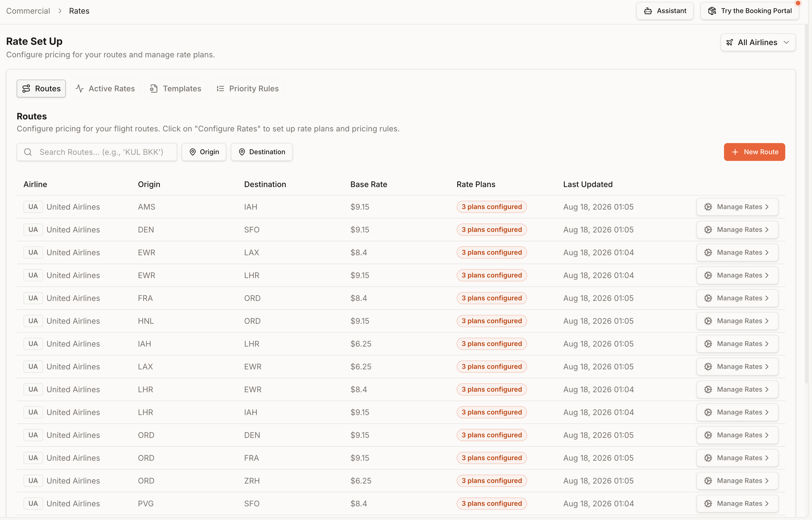Open chevron on ORD to ZRH Manage Rates
The image size is (812, 520).
(x=767, y=480)
